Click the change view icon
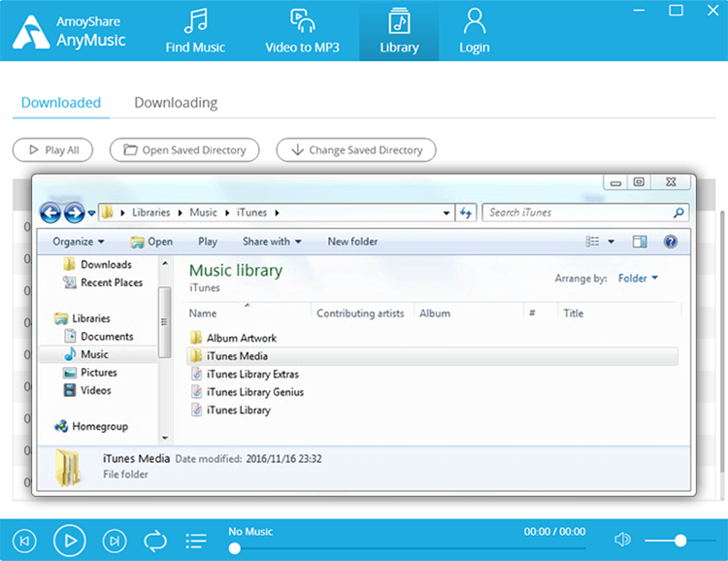The height and width of the screenshot is (561, 728). [x=592, y=242]
